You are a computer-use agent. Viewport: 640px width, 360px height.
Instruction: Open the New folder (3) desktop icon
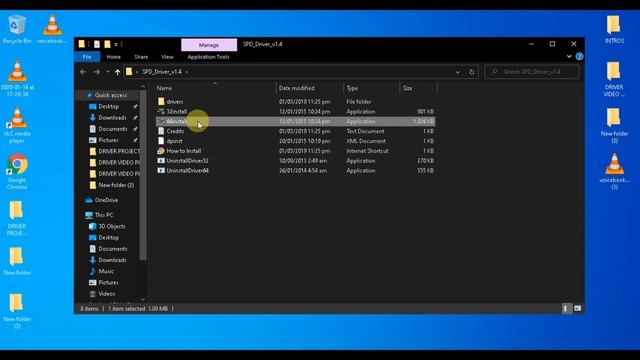pos(17,311)
